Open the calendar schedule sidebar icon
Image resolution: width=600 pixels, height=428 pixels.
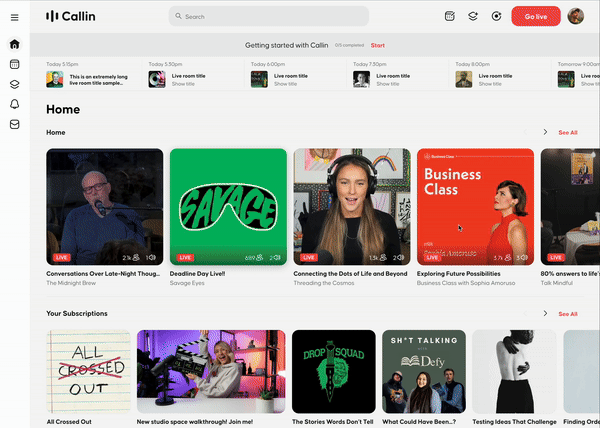point(15,64)
